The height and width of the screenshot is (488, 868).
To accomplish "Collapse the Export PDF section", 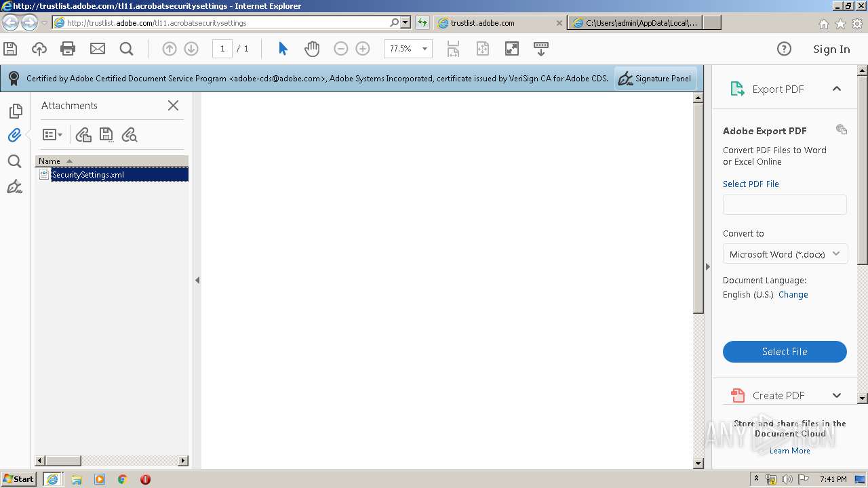I will click(837, 89).
